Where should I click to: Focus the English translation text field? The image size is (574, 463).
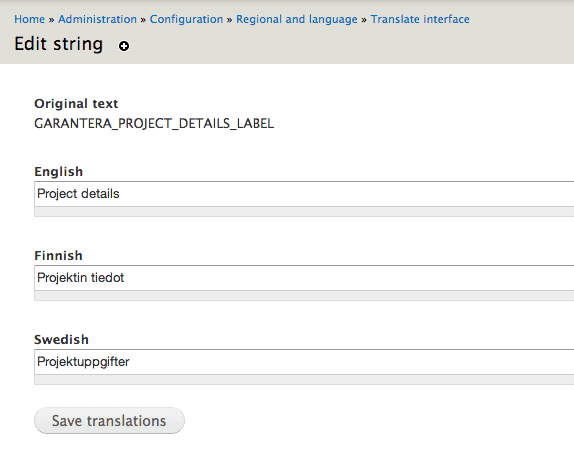(304, 194)
